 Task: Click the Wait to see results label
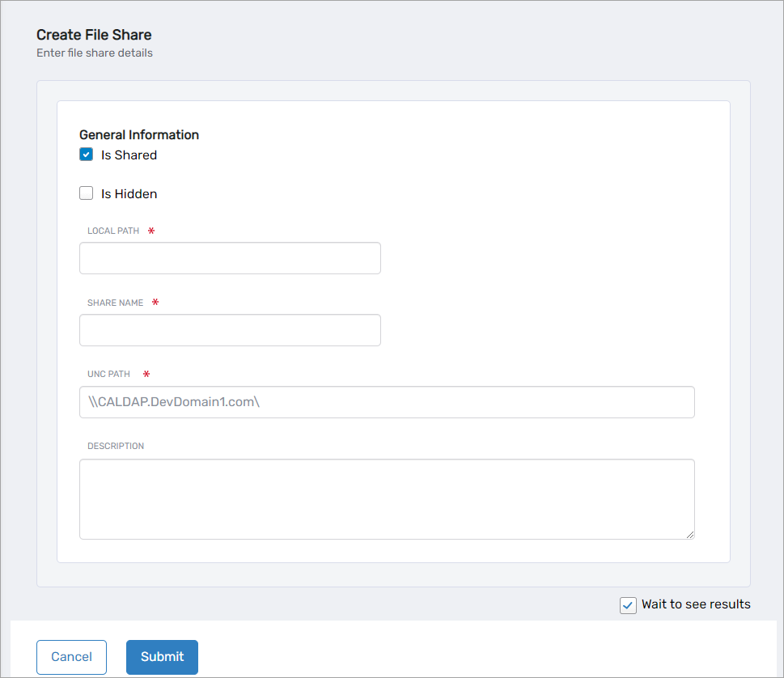tap(696, 604)
